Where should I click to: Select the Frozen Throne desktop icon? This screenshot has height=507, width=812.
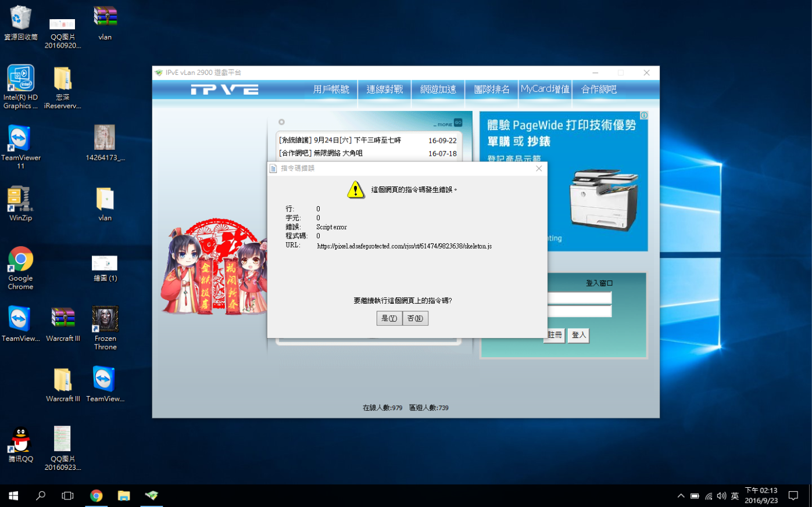coord(105,328)
